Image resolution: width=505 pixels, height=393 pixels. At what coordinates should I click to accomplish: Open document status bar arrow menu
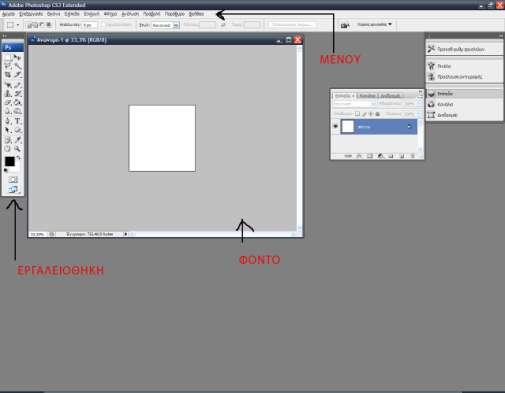(126, 234)
